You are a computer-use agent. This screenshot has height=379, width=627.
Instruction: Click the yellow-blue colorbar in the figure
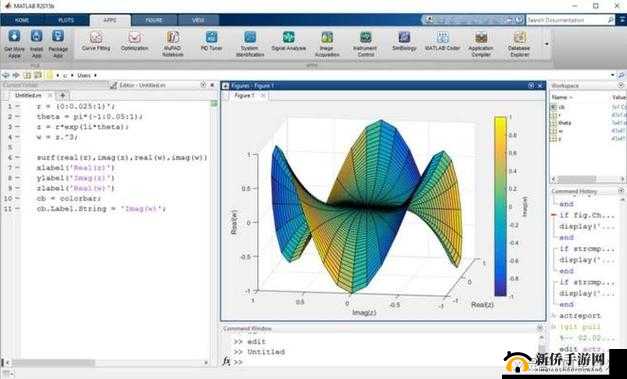[x=500, y=206]
